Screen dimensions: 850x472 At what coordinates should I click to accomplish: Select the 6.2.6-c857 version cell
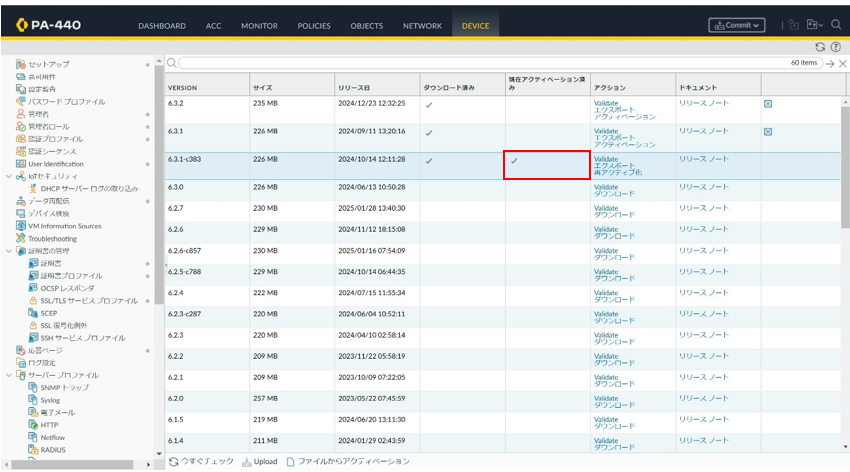coord(207,254)
